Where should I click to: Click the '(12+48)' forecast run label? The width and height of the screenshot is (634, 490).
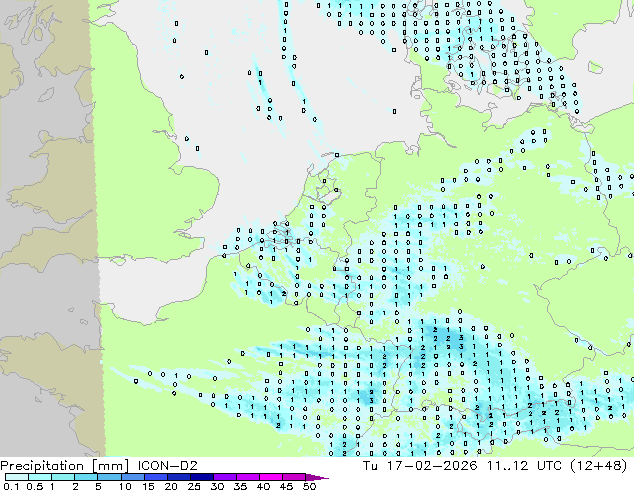click(x=599, y=466)
